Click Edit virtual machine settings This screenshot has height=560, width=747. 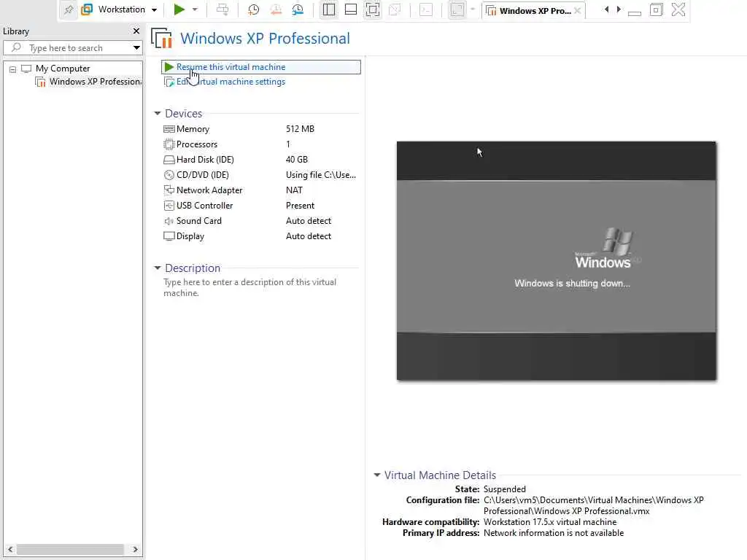[231, 82]
